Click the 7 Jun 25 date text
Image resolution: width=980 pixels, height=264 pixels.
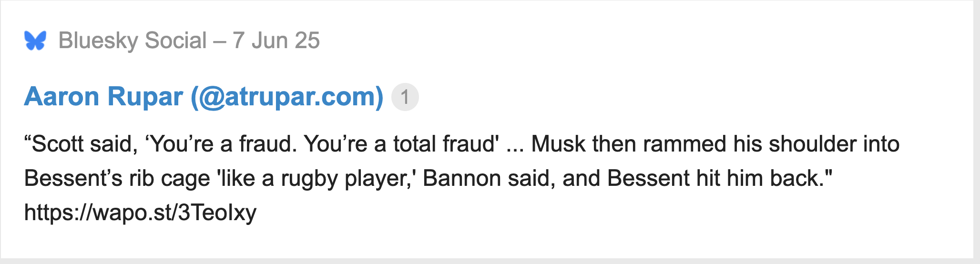click(276, 41)
